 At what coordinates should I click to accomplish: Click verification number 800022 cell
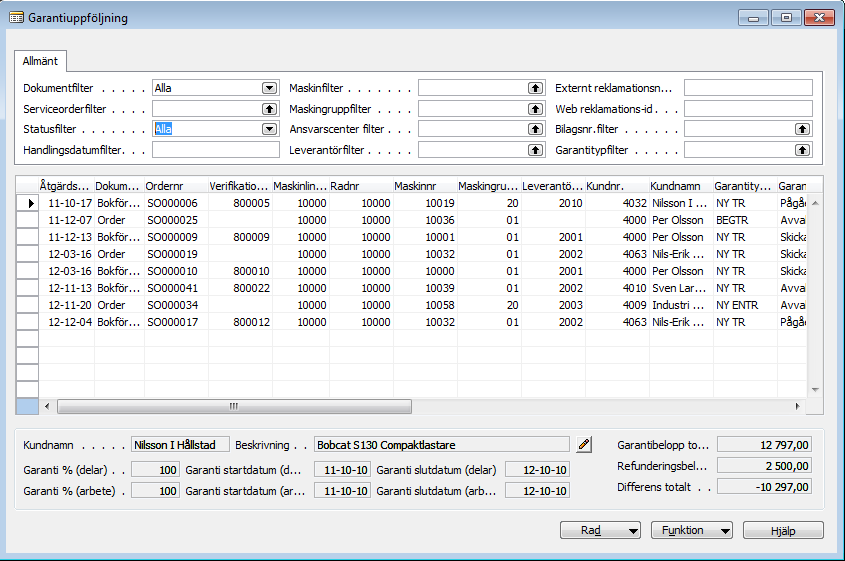coord(240,288)
